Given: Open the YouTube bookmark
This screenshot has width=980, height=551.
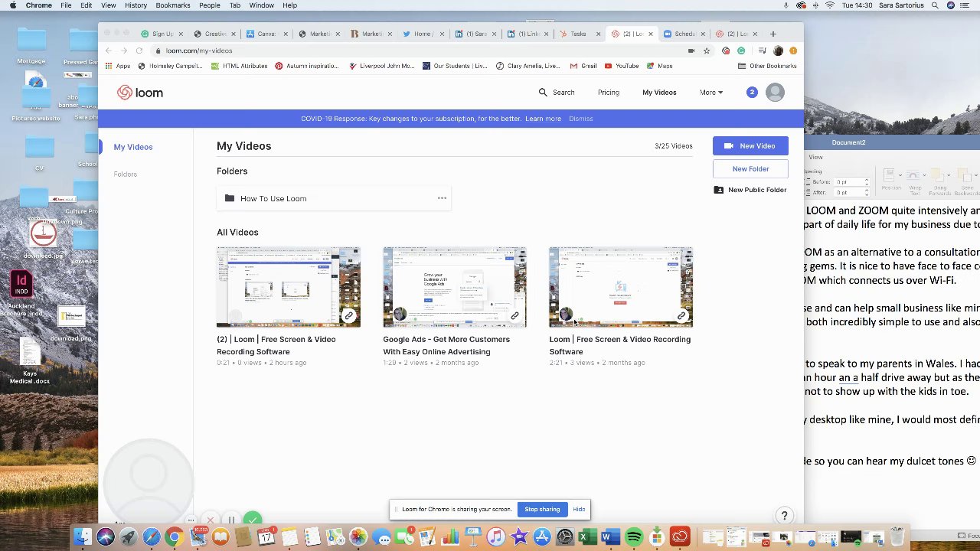Looking at the screenshot, I should pos(621,66).
